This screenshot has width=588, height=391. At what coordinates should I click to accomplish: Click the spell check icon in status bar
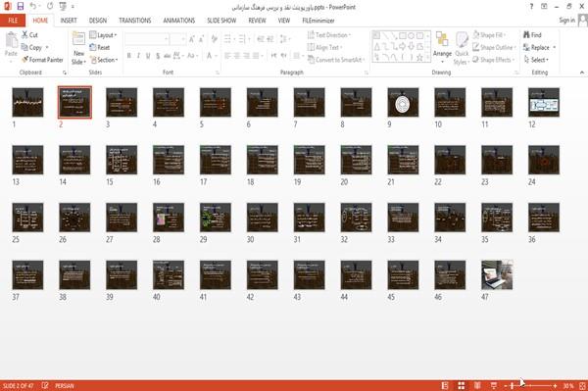point(45,385)
